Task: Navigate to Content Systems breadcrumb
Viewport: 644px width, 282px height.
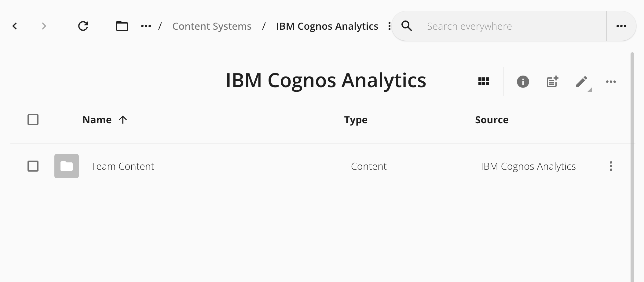Action: (212, 26)
